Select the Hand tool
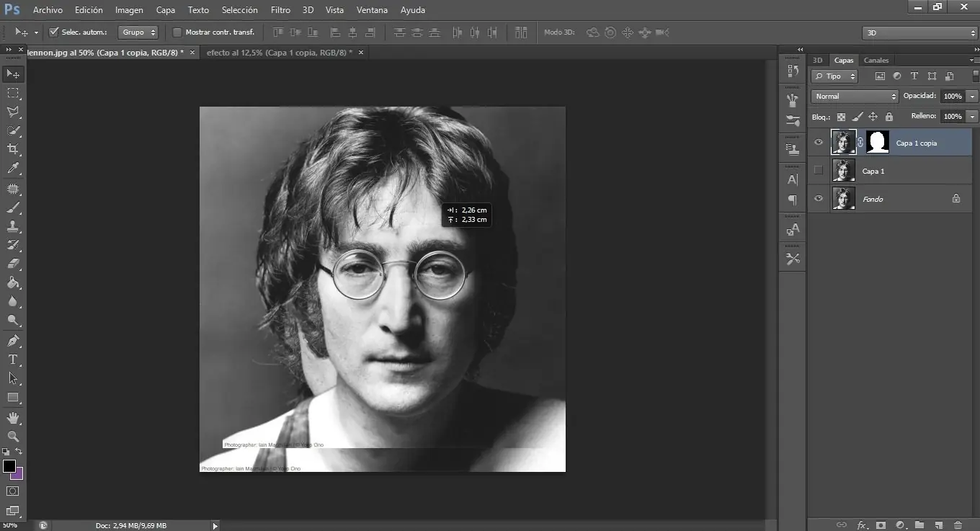 pos(13,418)
